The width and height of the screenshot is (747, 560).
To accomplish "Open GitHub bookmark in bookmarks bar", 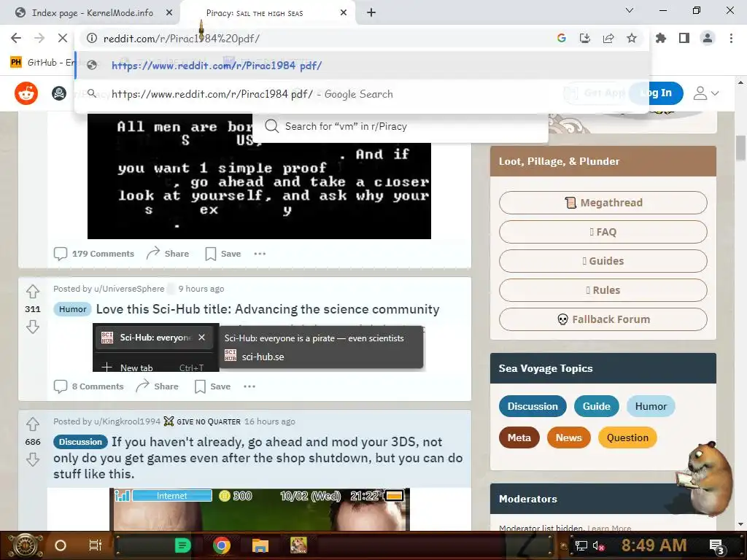I will (x=43, y=63).
